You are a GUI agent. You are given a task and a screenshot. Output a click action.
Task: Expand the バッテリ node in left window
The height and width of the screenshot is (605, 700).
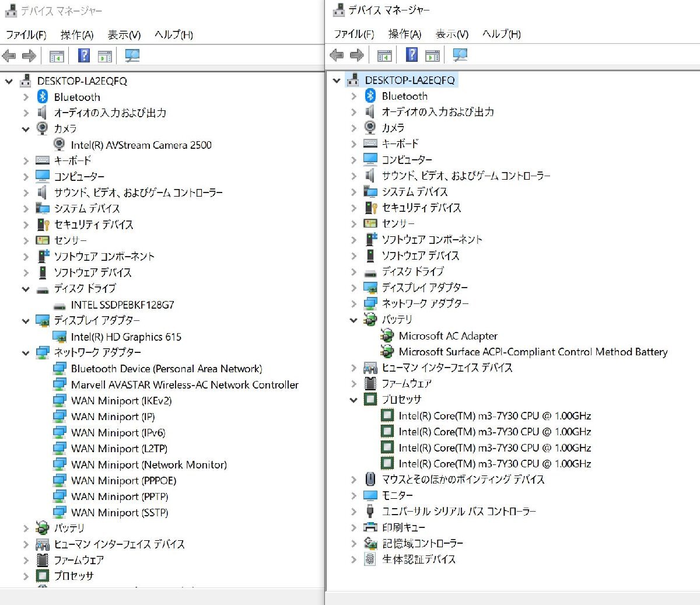(x=26, y=528)
